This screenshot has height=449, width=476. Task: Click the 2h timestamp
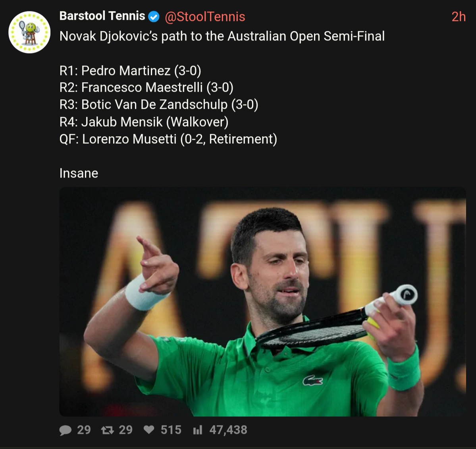(459, 17)
